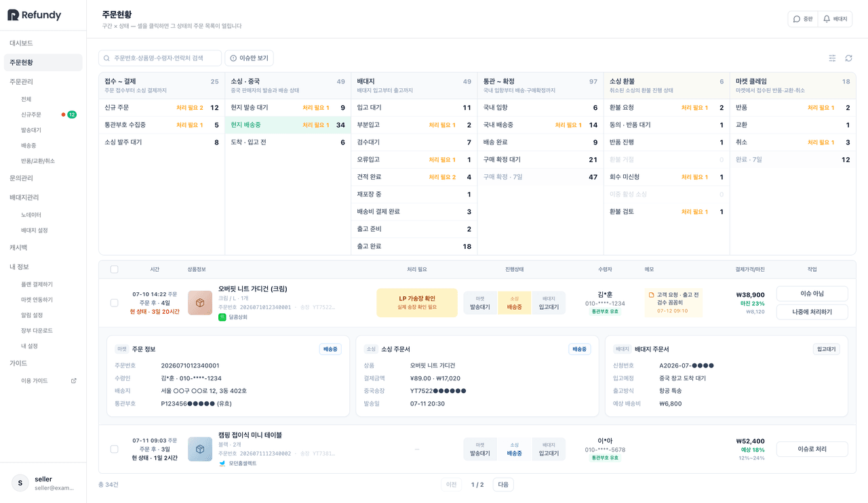The width and height of the screenshot is (868, 503).
Task: Select the 도착 · 입고 전 status row
Action: coord(288,142)
